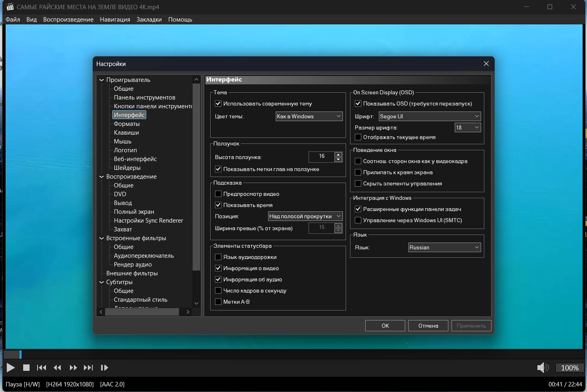Screen dimensions: 587x392
Task: Open the Воспроизведение menu
Action: click(x=68, y=20)
